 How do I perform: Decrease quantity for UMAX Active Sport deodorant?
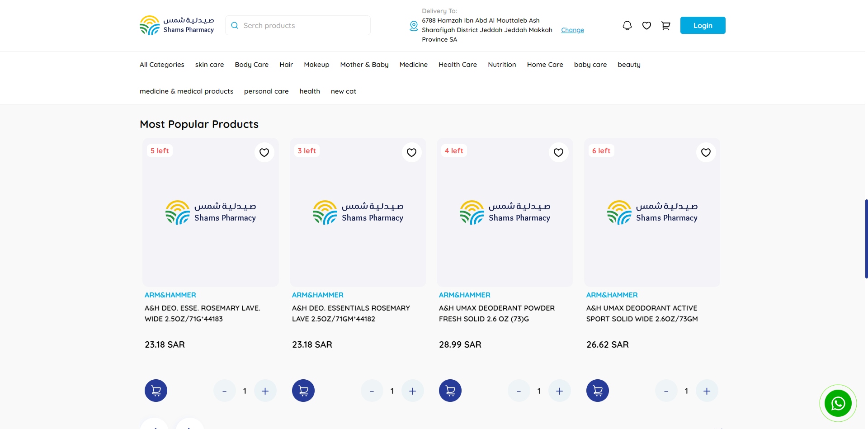pyautogui.click(x=666, y=391)
